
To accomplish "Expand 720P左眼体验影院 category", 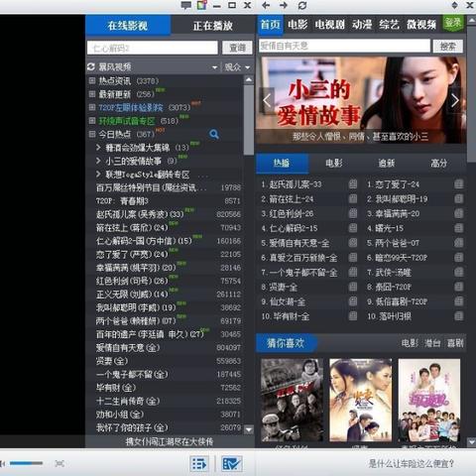I will click(x=92, y=107).
